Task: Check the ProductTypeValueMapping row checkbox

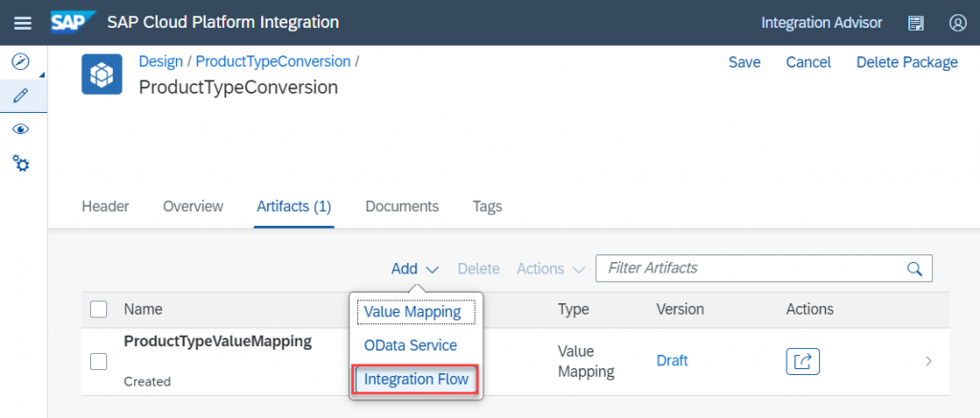Action: (x=99, y=362)
